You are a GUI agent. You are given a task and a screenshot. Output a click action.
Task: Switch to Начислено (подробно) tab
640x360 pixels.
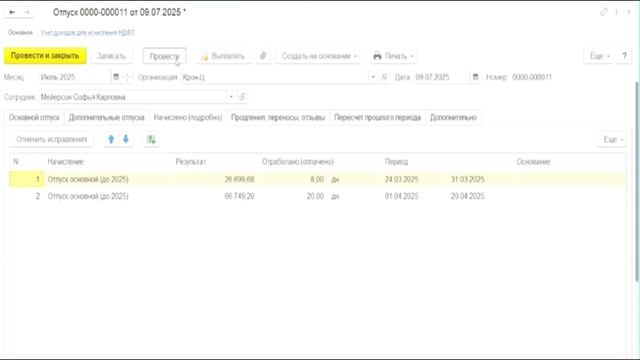pyautogui.click(x=188, y=118)
